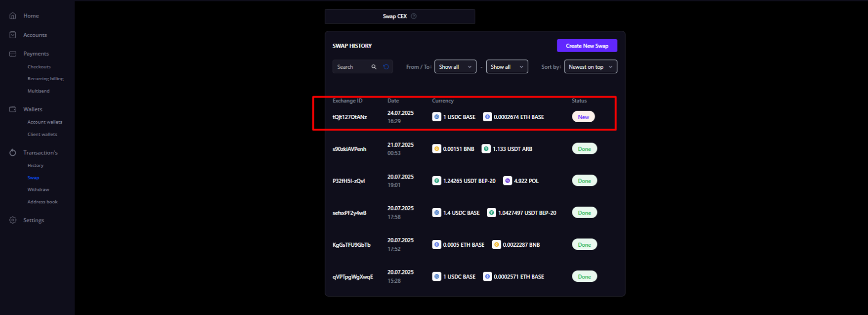
Task: Open the Withdraw menu item
Action: (x=38, y=190)
